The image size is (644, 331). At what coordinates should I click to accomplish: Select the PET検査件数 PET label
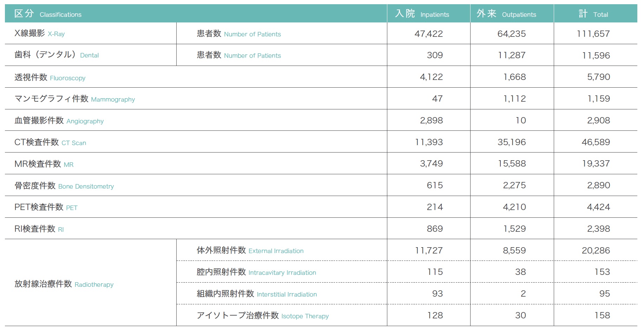pos(46,207)
